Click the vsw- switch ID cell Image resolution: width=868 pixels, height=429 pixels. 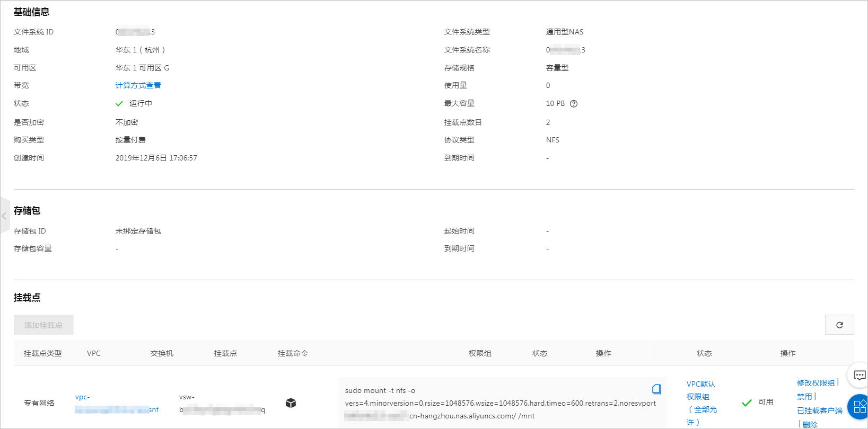point(222,403)
